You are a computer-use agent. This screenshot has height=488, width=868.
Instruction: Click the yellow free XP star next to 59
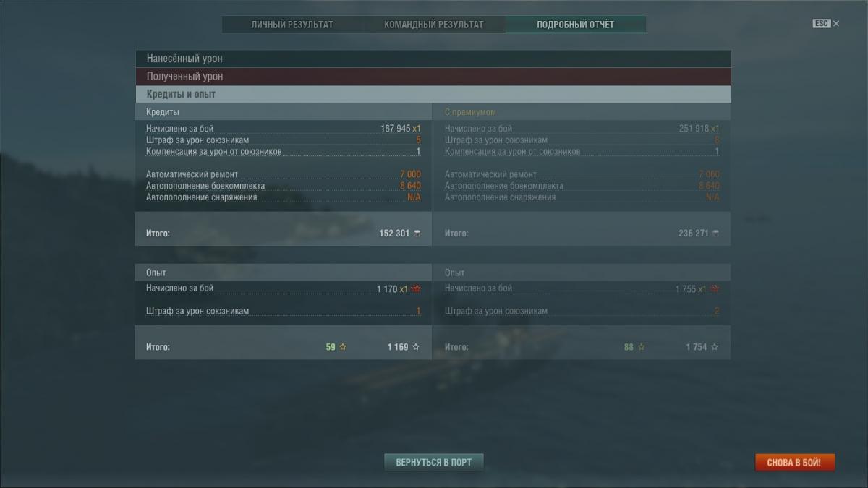(x=343, y=347)
